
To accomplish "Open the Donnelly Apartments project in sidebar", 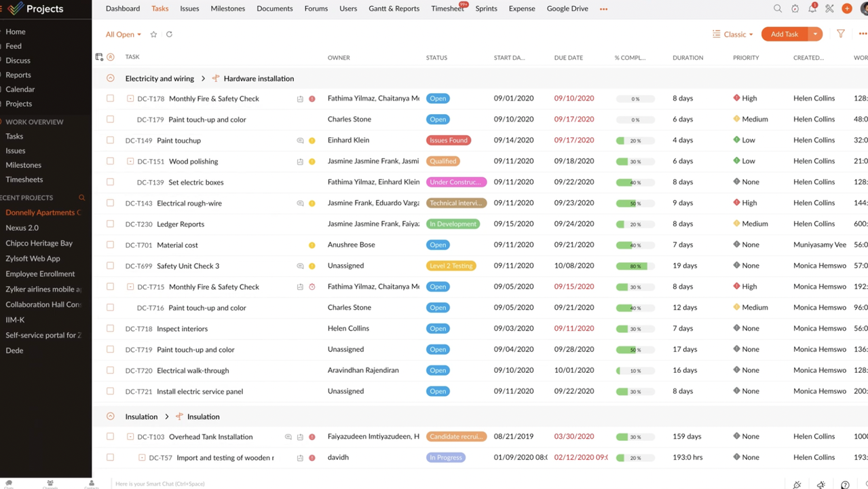I will [42, 212].
